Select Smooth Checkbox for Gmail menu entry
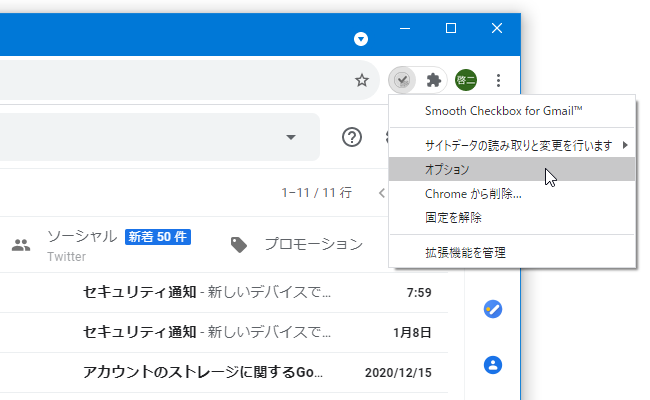This screenshot has width=650, height=400. coord(512,111)
